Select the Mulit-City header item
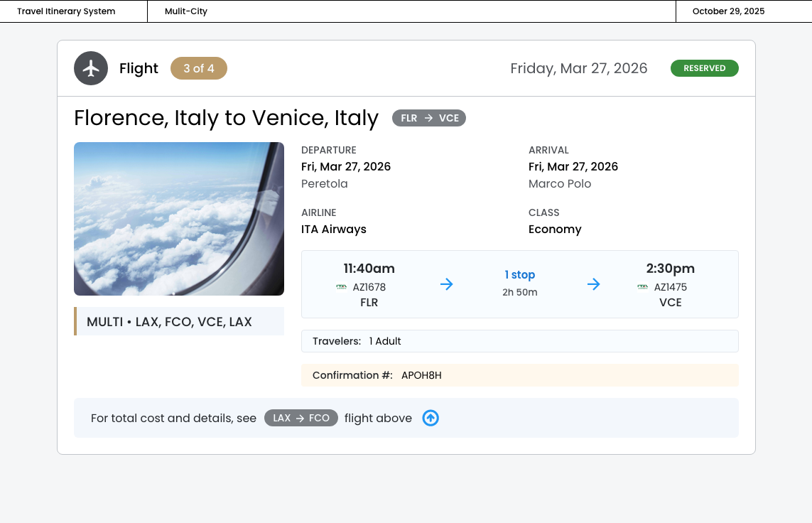 click(x=186, y=11)
